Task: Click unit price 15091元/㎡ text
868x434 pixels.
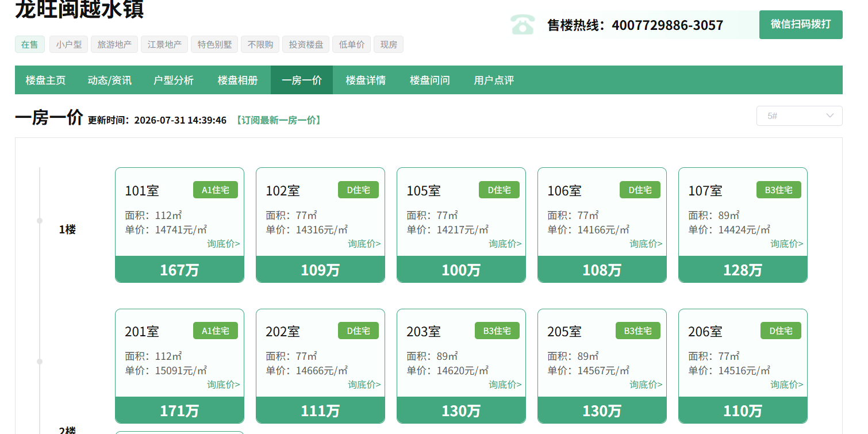Action: [x=181, y=370]
